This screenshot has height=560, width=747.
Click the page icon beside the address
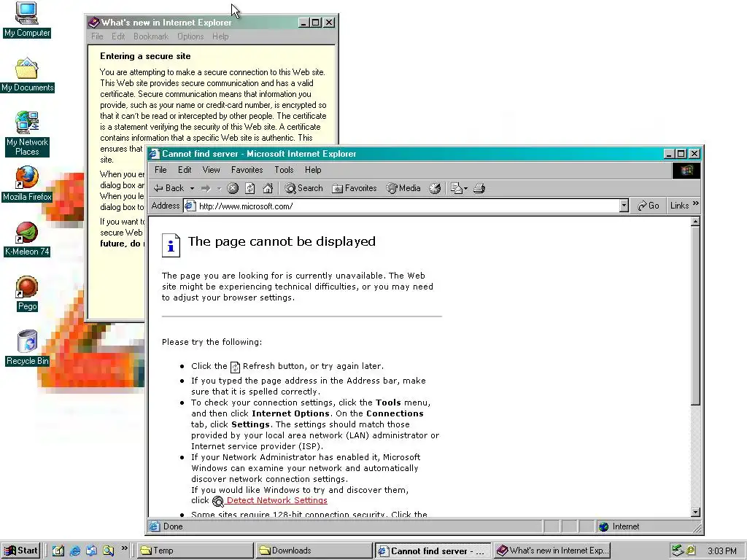tap(190, 206)
